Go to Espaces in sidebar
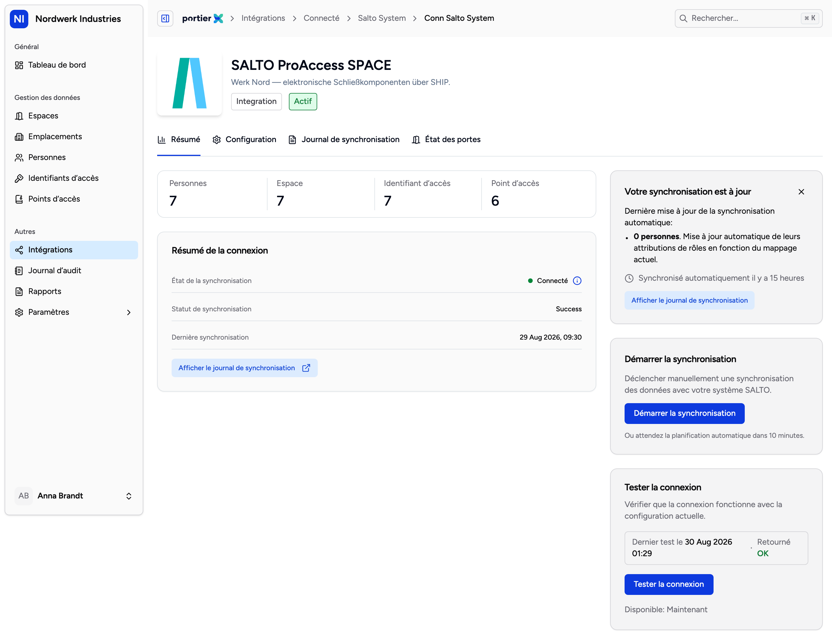 click(x=74, y=116)
